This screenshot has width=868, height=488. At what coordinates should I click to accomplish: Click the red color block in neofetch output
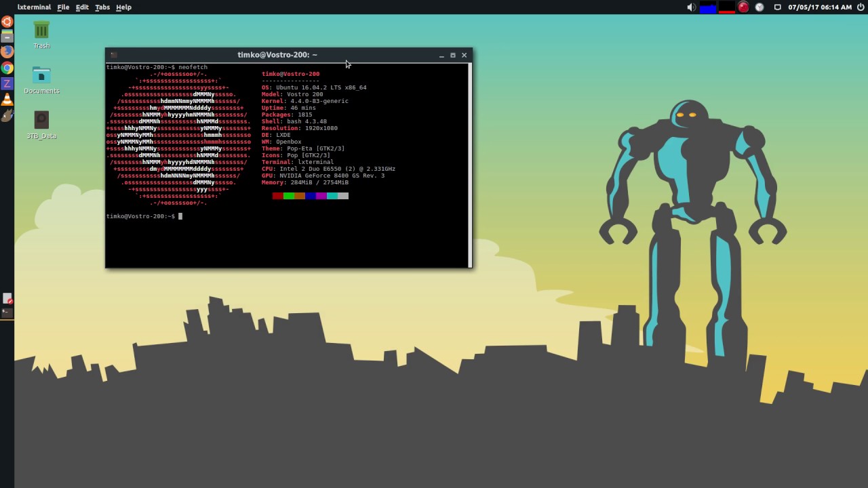[277, 196]
